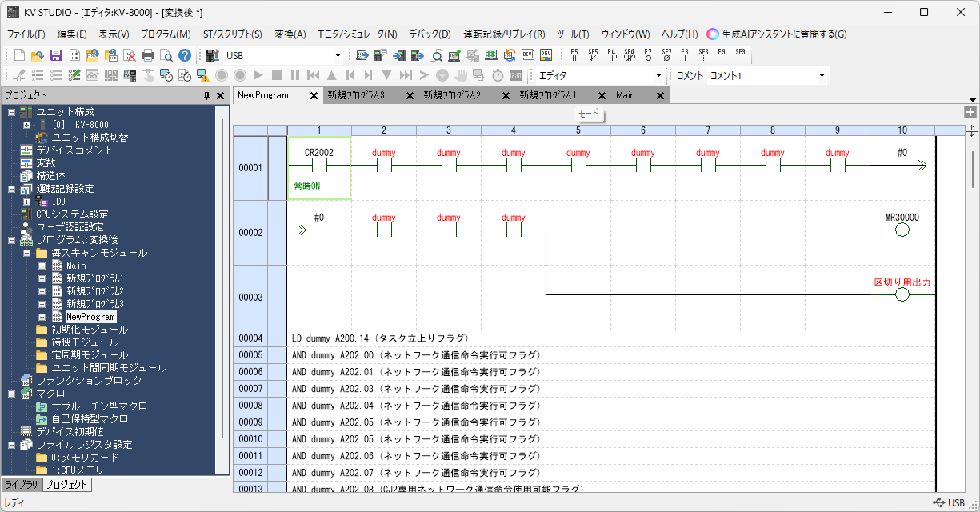Expand the ID0 node
The height and width of the screenshot is (512, 980).
[26, 202]
